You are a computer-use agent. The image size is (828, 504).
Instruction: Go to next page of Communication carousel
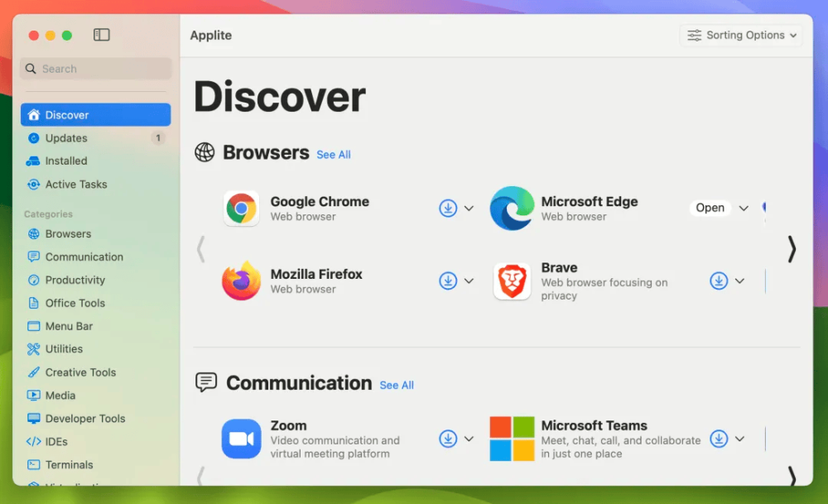792,476
